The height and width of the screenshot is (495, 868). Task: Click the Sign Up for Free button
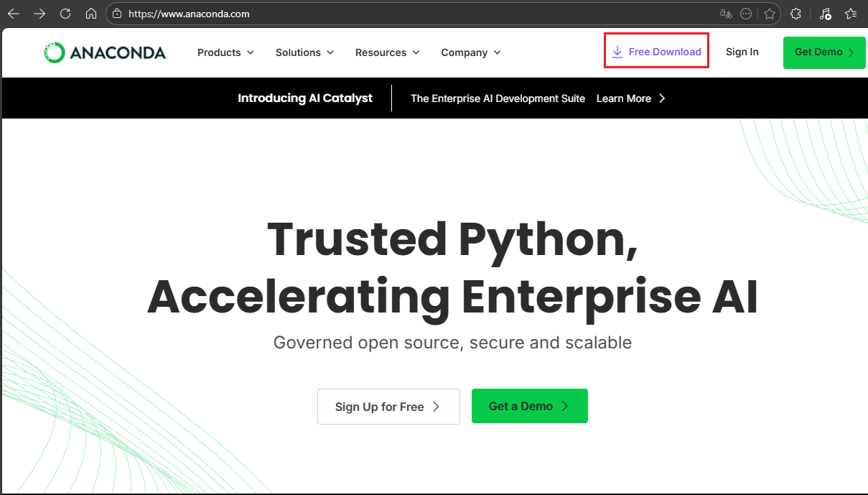click(x=388, y=407)
